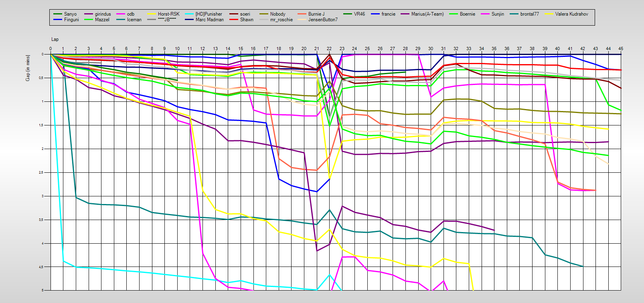Select the Marc Madman legend entry
The height and width of the screenshot is (303, 644).
210,20
